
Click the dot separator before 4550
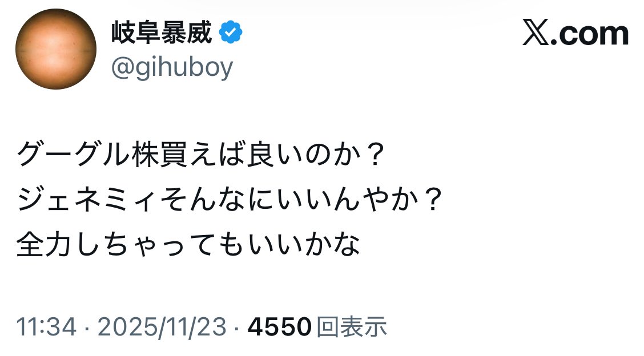point(237,328)
